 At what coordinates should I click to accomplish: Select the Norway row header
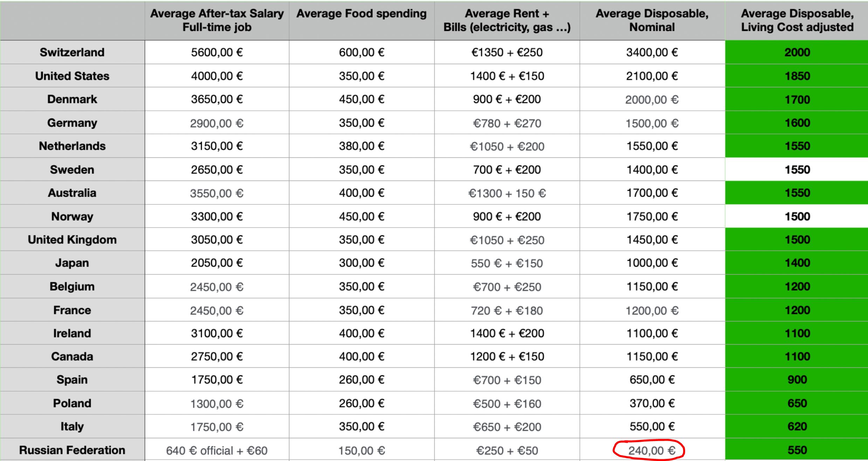[72, 216]
